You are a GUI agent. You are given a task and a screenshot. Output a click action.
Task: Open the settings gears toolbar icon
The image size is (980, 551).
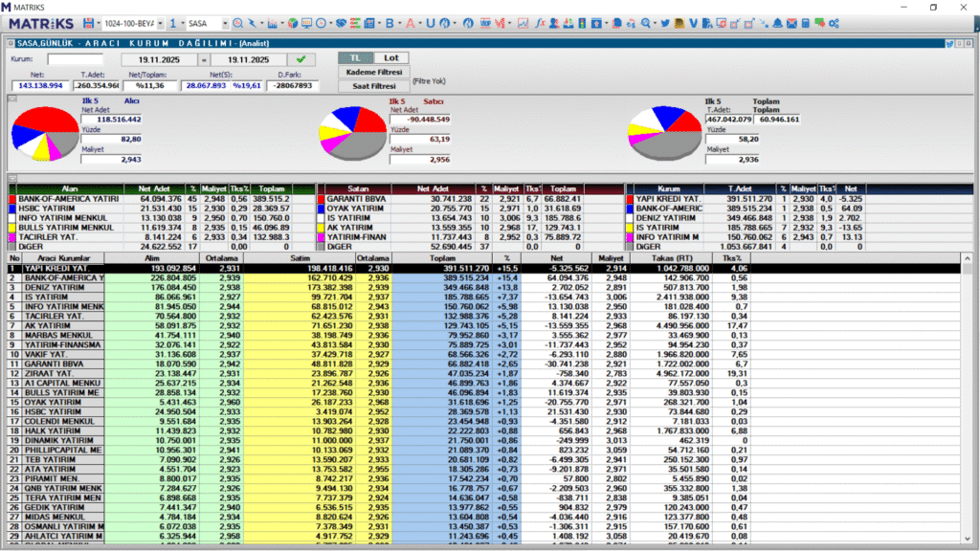tap(835, 23)
